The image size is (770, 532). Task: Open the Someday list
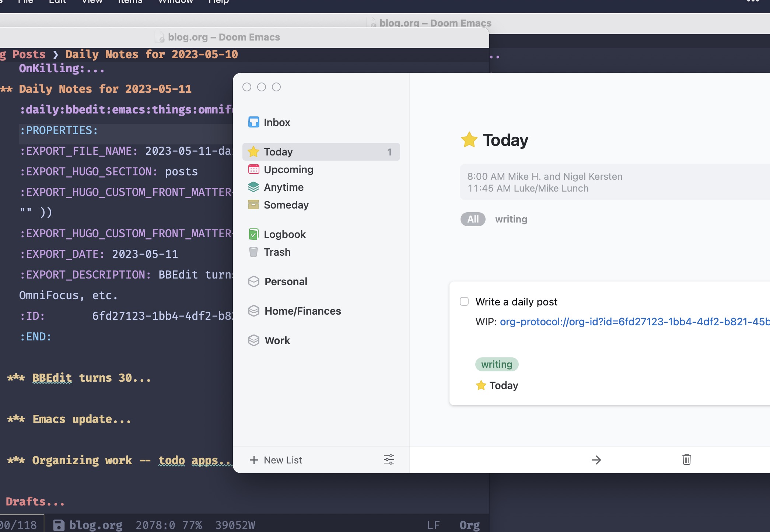point(287,205)
